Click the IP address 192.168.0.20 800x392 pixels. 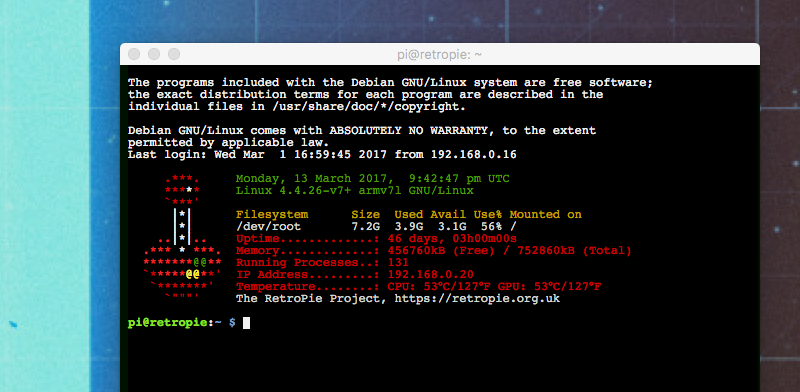click(x=431, y=275)
